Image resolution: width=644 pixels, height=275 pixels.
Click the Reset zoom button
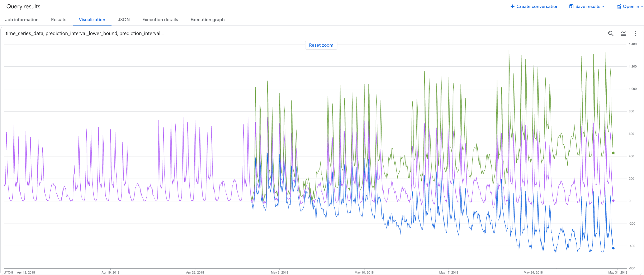coord(321,45)
